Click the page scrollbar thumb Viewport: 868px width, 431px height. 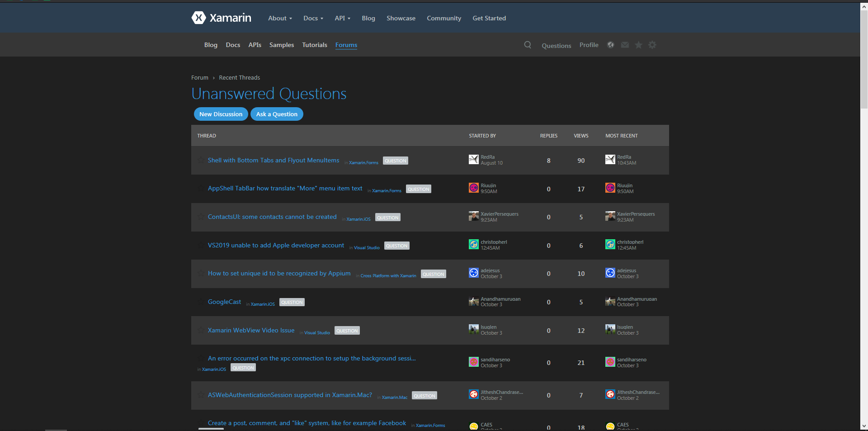pos(864,59)
